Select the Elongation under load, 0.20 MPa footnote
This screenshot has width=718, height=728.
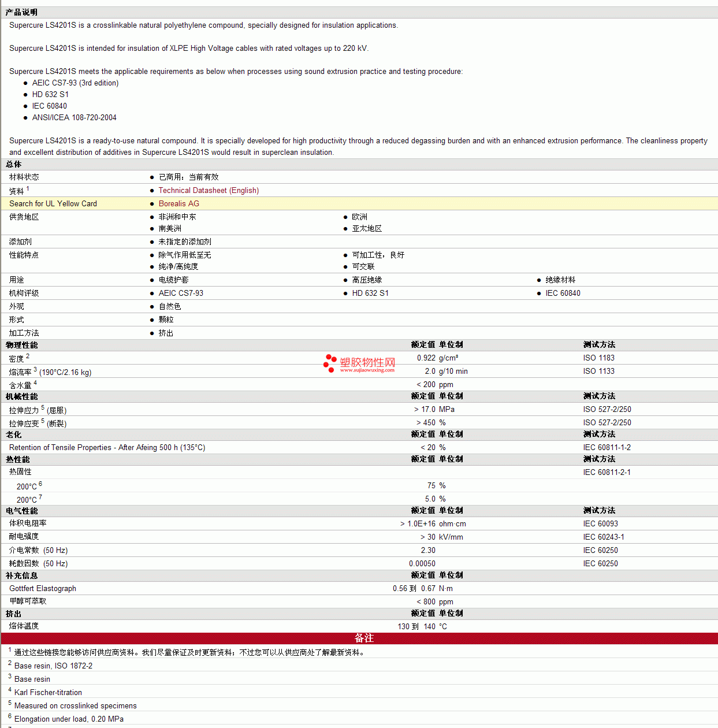tap(69, 719)
